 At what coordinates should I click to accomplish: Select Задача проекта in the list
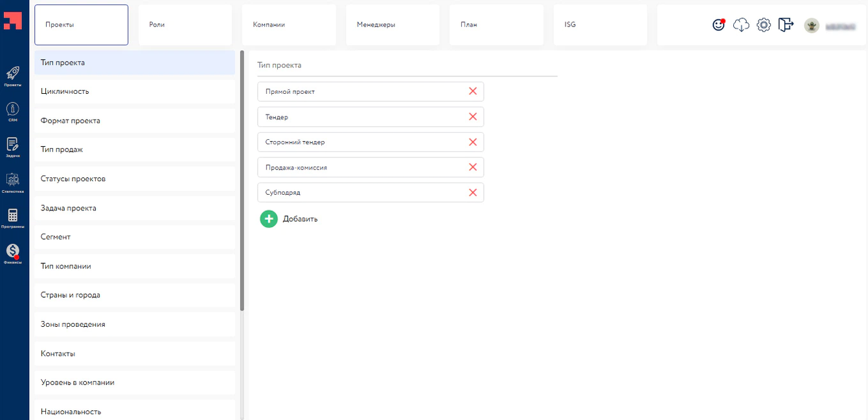coord(135,208)
